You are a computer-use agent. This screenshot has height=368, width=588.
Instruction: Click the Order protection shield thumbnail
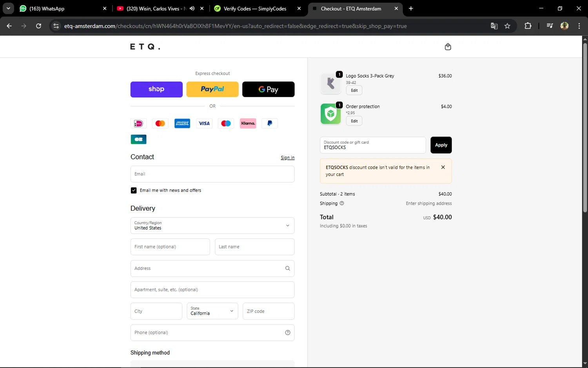pyautogui.click(x=330, y=114)
